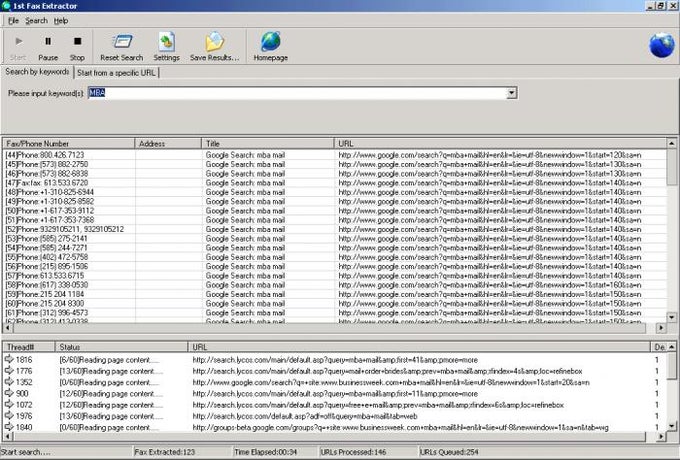Click thread list scroll up arrow

pyautogui.click(x=671, y=346)
